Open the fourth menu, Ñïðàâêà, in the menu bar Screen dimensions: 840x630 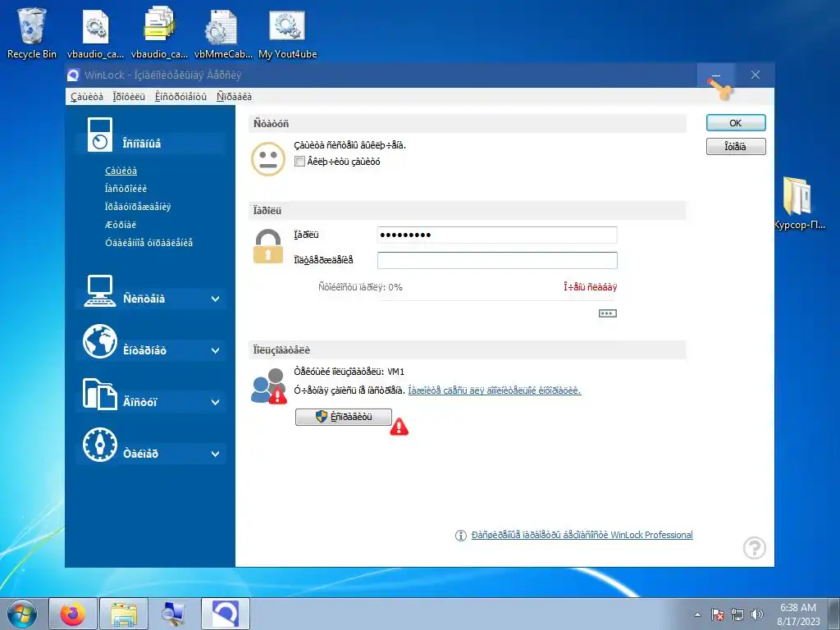pos(234,97)
